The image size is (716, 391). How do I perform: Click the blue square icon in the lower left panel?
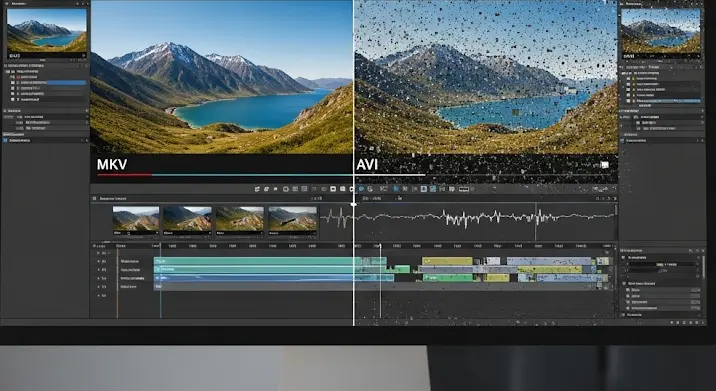pos(5,141)
